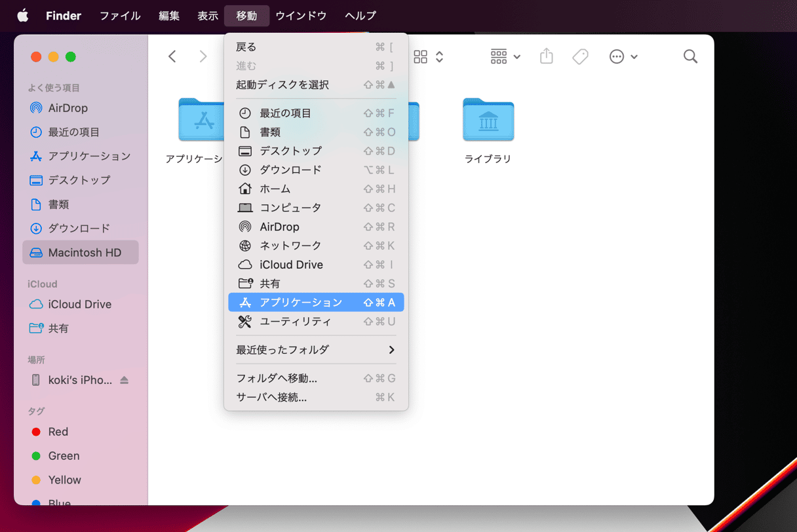
Task: Choose 共有 from the Go menu
Action: 316,284
